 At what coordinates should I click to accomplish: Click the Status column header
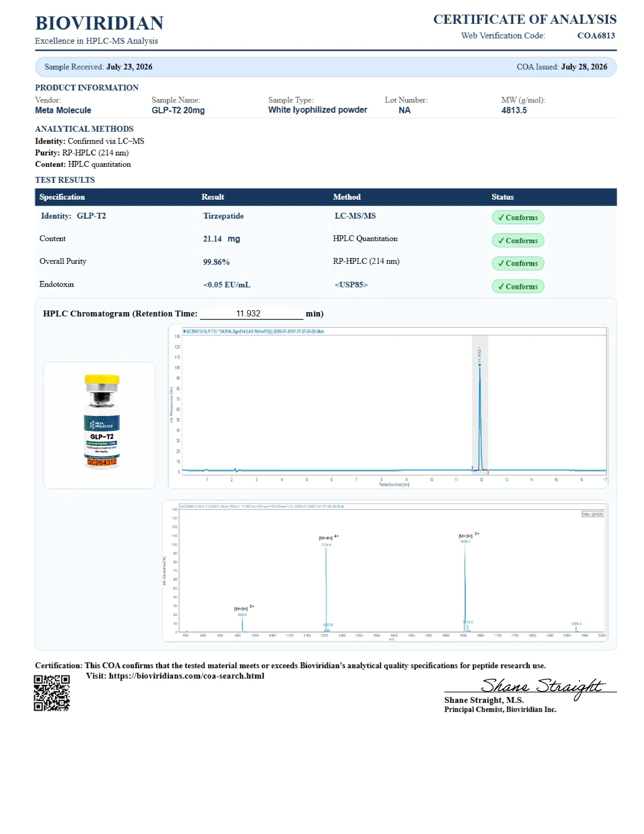pos(502,197)
